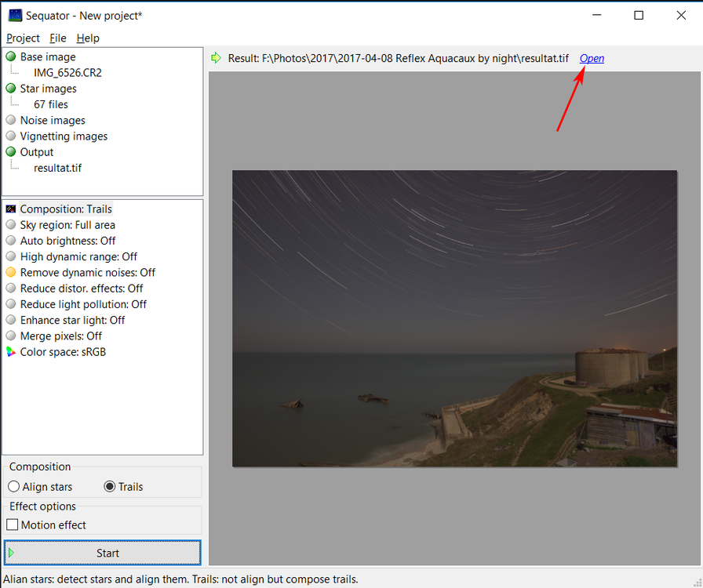The height and width of the screenshot is (588, 703).
Task: Open the Help menu
Action: pos(88,38)
